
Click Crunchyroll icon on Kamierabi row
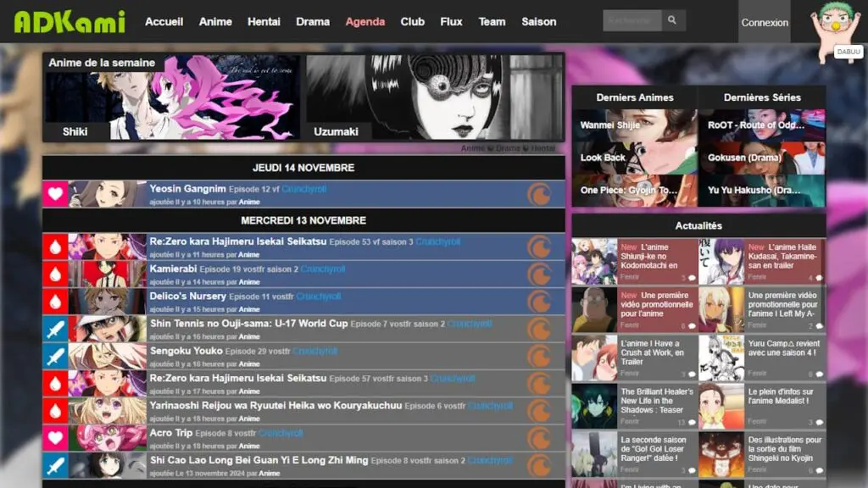coord(539,274)
